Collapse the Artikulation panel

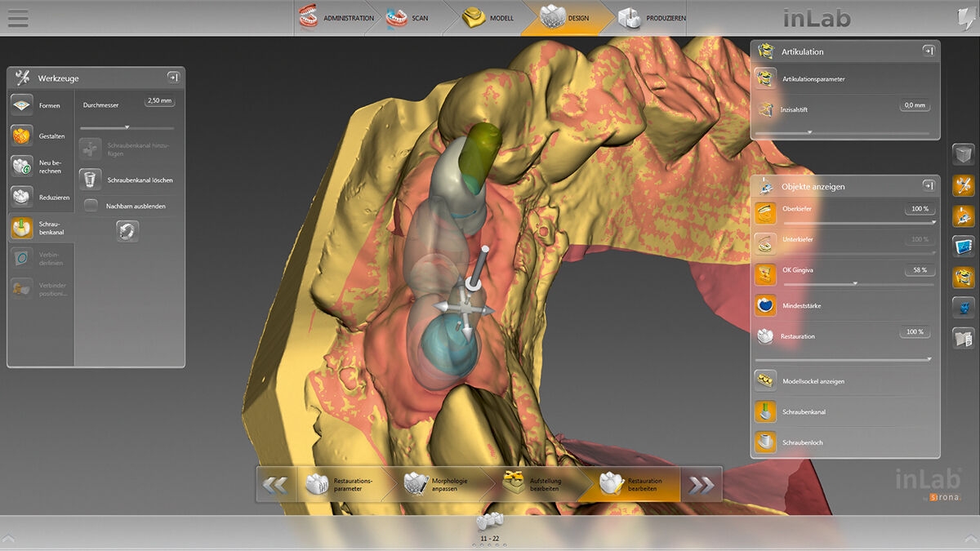coord(929,51)
